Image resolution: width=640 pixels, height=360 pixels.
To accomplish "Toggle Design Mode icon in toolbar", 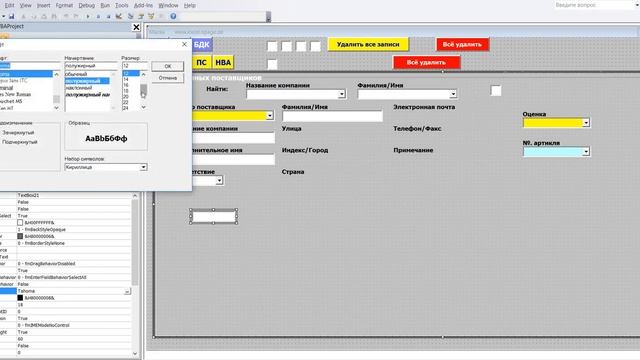I will coord(119,16).
